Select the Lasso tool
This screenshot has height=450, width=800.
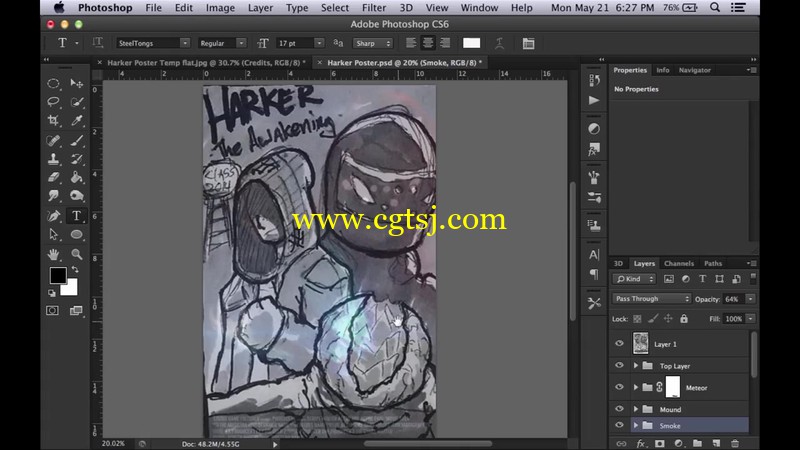tap(54, 102)
